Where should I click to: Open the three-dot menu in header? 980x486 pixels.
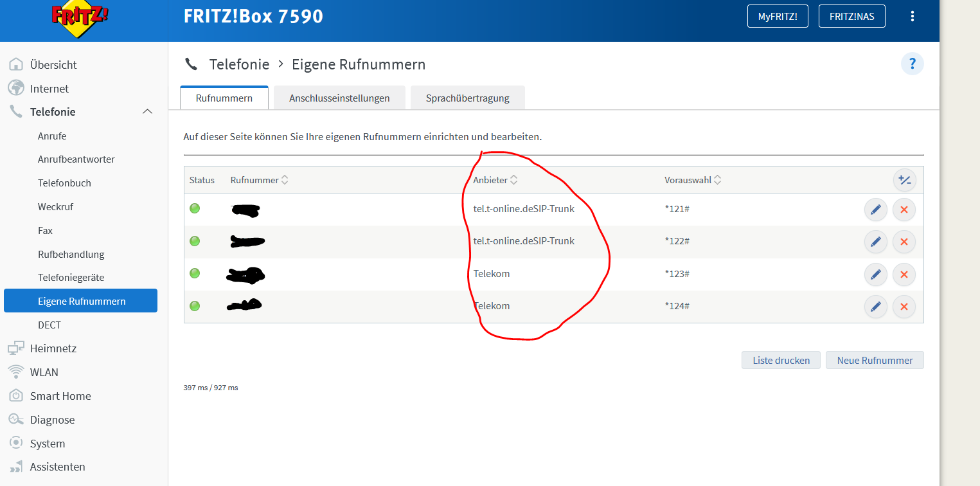[912, 17]
